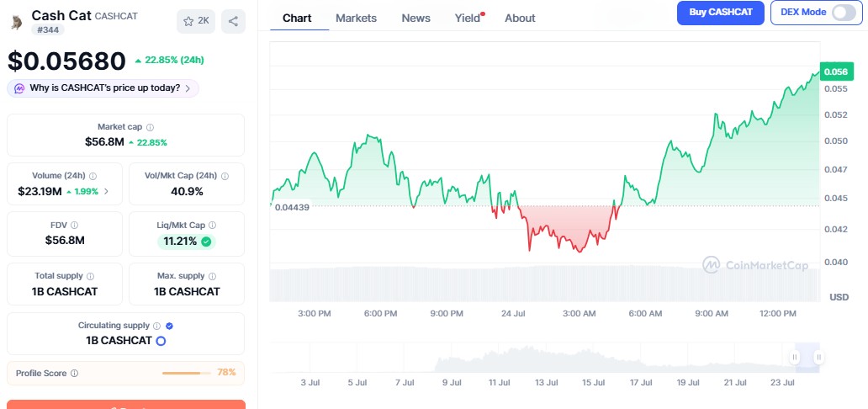
Task: Click the #344 rank badge
Action: 48,29
